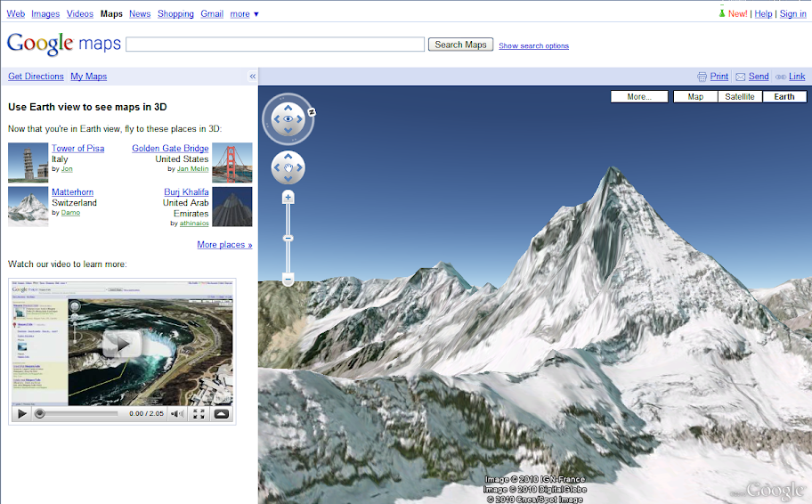Open author Jan Melin's link
812x504 pixels.
click(x=192, y=169)
